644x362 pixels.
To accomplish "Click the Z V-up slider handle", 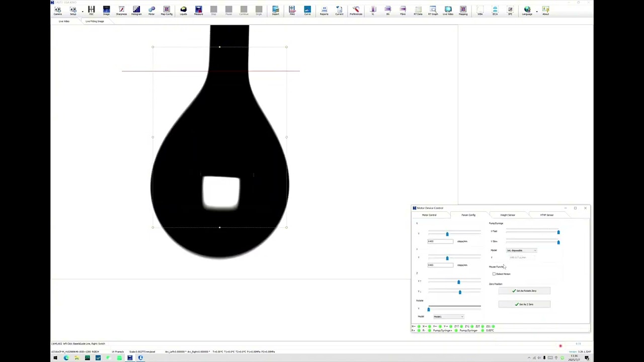I will pos(458,282).
